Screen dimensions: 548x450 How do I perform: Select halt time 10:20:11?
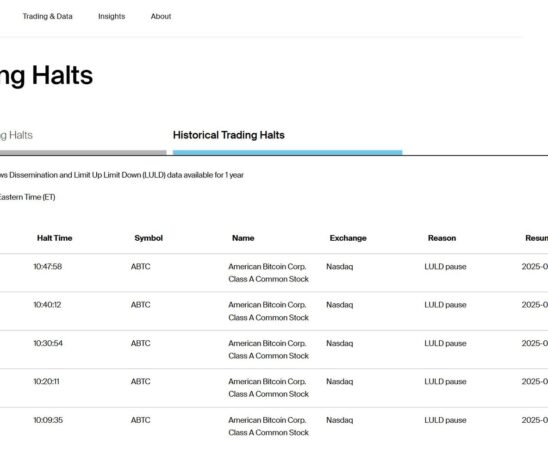[x=46, y=382]
